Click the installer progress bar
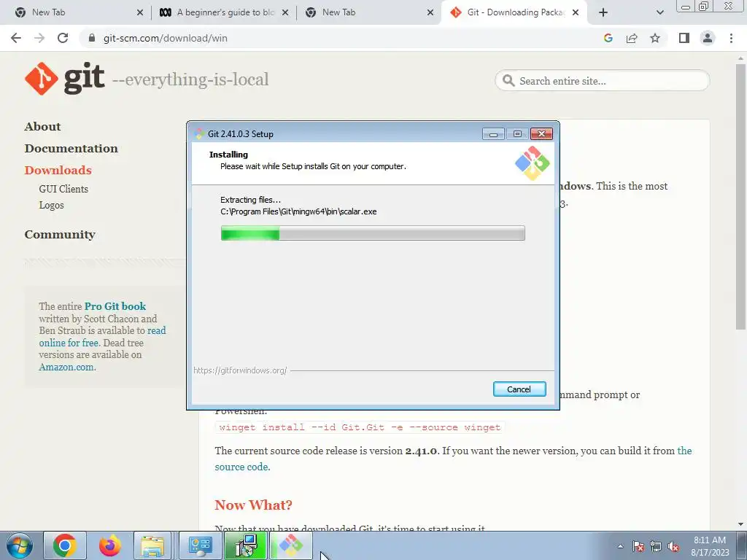 373,233
